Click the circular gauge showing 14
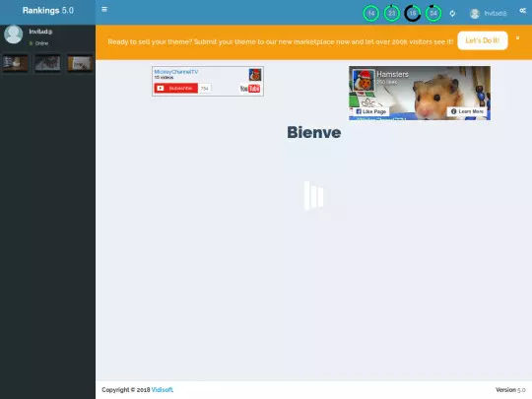Screen dimensions: 532x399 click(x=370, y=13)
